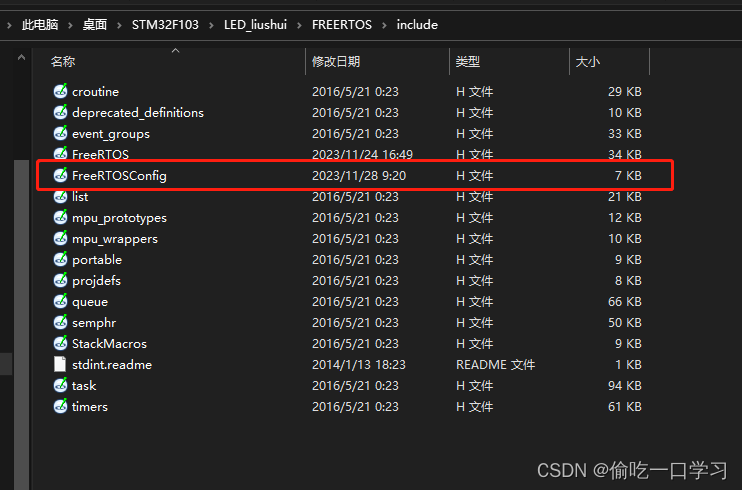Select the timers file icon

tap(60, 406)
